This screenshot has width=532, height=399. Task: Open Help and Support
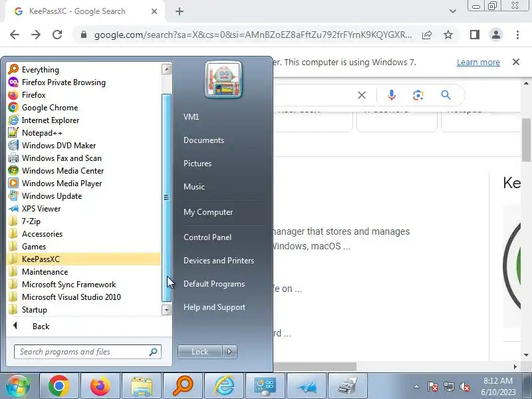pos(214,307)
